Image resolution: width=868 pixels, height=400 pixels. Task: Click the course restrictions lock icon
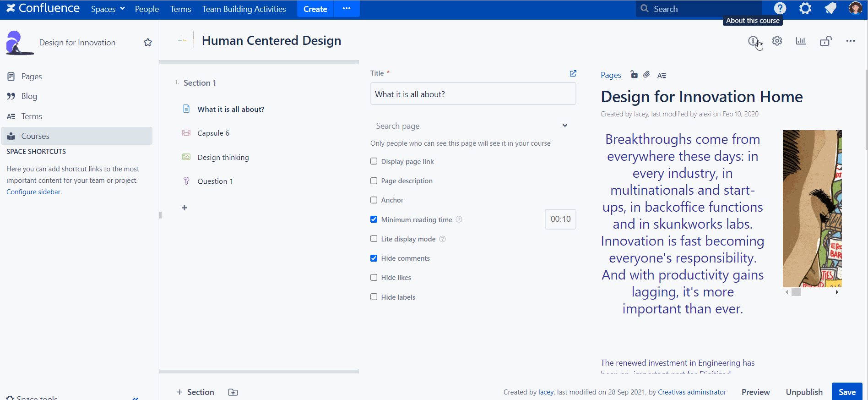pos(825,41)
